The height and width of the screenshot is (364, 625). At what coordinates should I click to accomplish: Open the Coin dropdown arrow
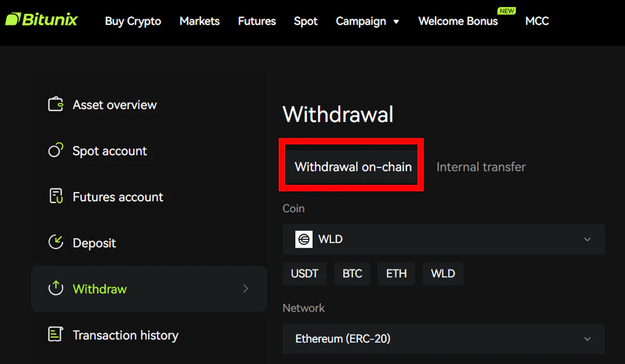[587, 239]
